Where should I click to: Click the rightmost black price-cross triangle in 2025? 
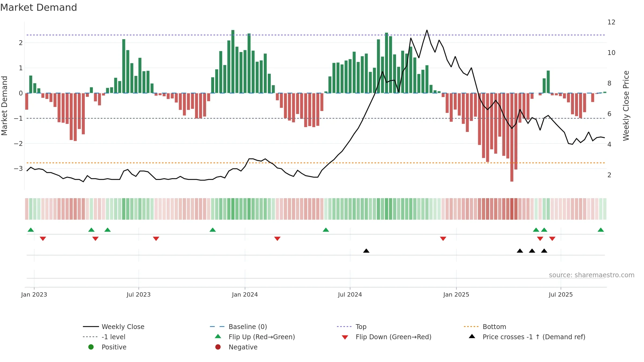coord(544,251)
